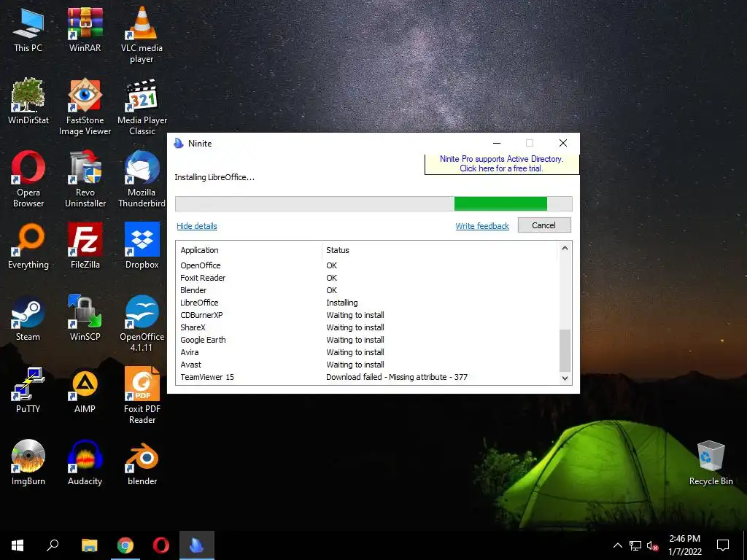The height and width of the screenshot is (560, 747).
Task: Select the OpenOffice row in list
Action: 367,265
